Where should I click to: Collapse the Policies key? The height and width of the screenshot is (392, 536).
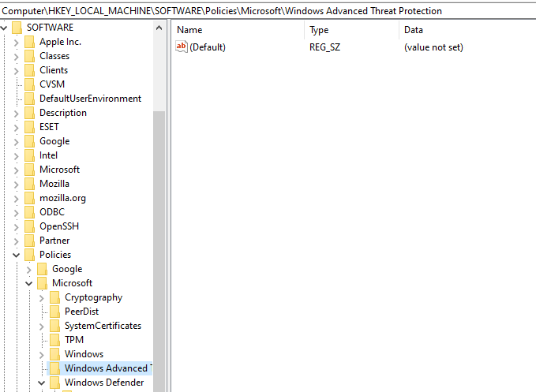point(17,255)
